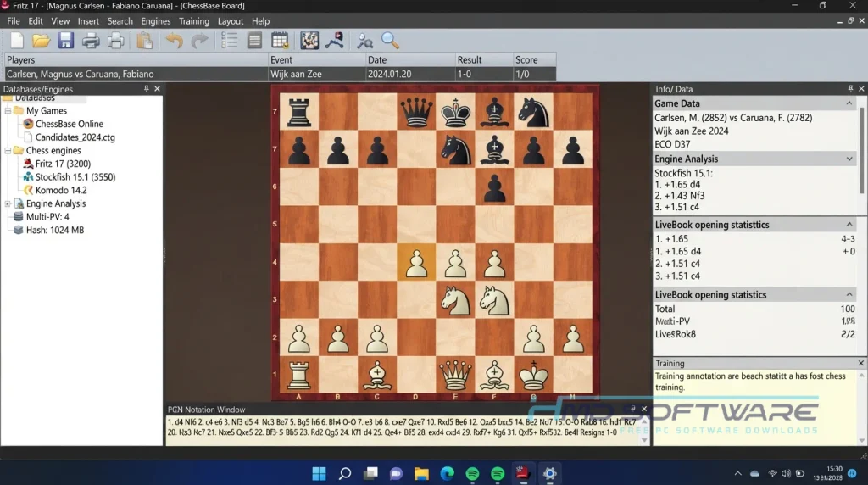The width and height of the screenshot is (868, 485).
Task: Open a file with the yellow folder icon
Action: point(41,41)
